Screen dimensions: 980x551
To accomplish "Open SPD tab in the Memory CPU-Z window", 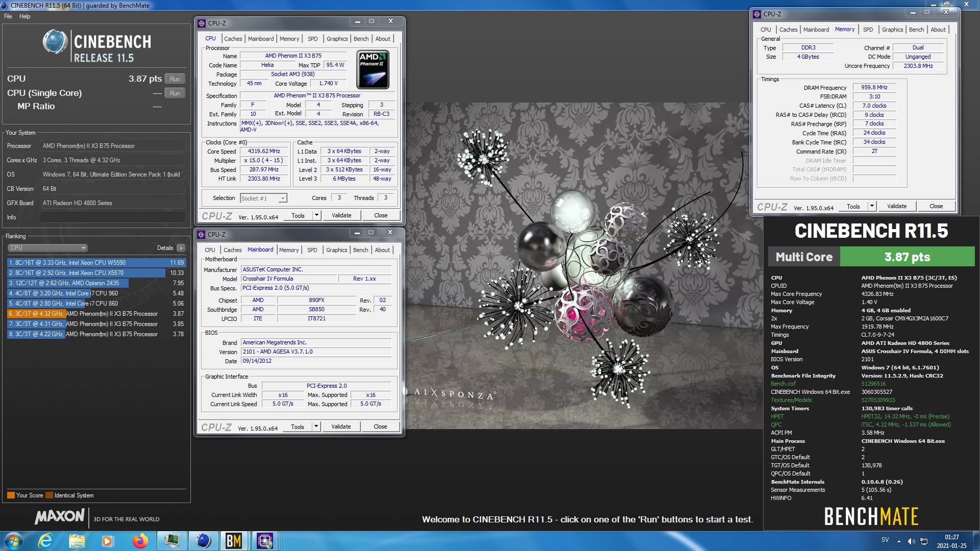I will coord(868,30).
